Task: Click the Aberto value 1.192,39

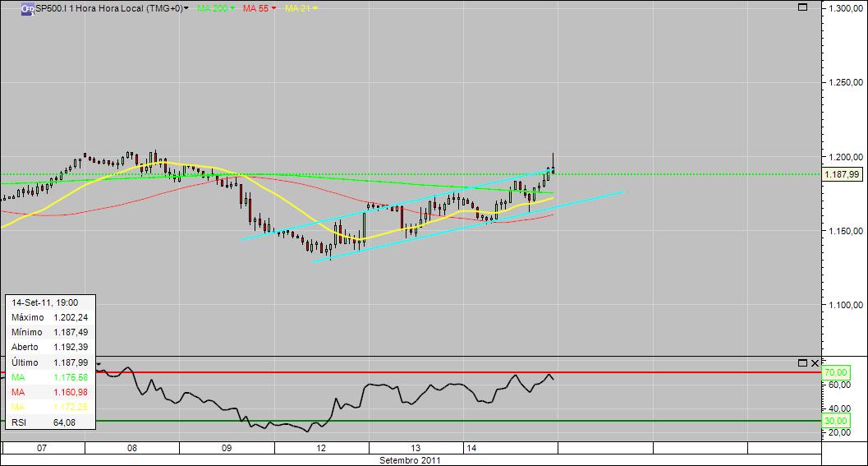Action: point(71,347)
